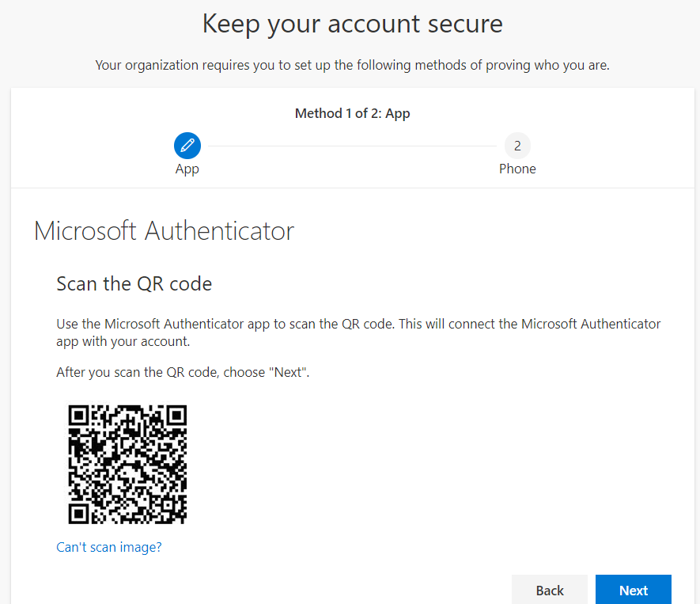Open the "Can't scan image?" link
Image resolution: width=700 pixels, height=604 pixels.
(x=109, y=547)
